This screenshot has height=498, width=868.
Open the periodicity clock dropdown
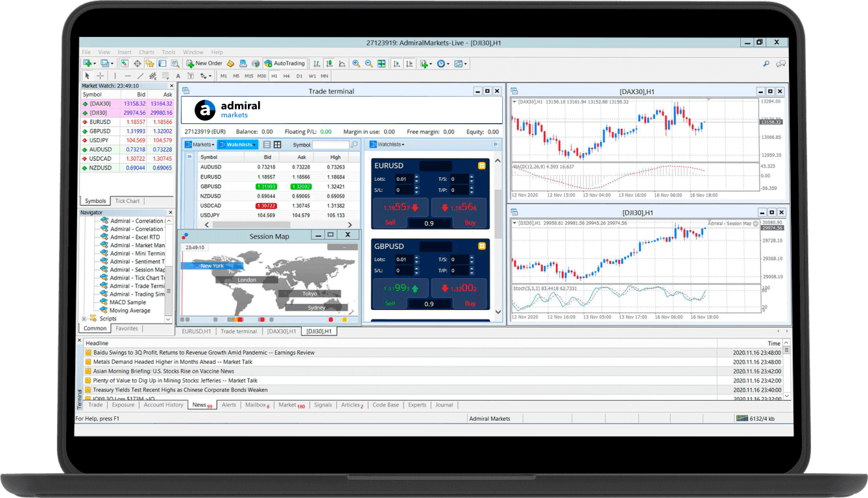click(x=443, y=64)
